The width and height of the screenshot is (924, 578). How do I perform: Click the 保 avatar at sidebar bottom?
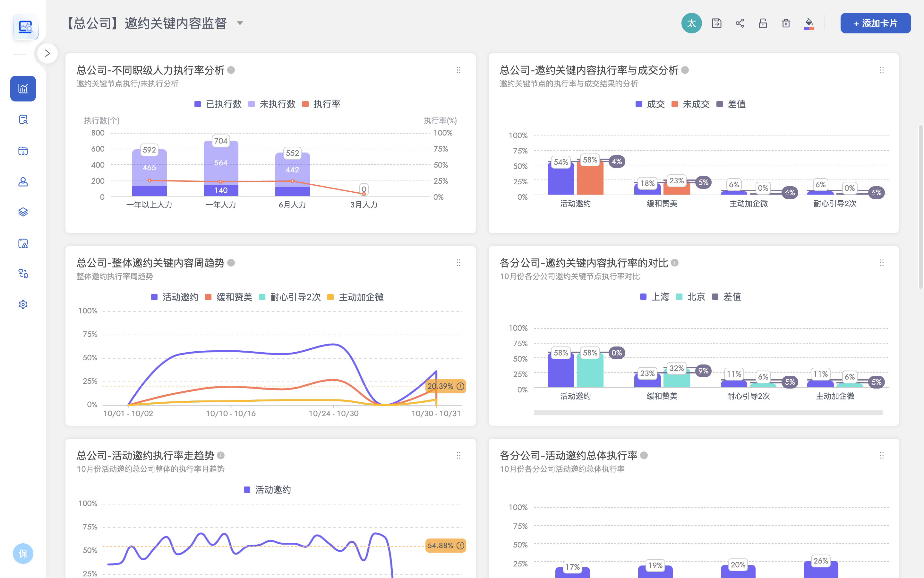pos(23,554)
